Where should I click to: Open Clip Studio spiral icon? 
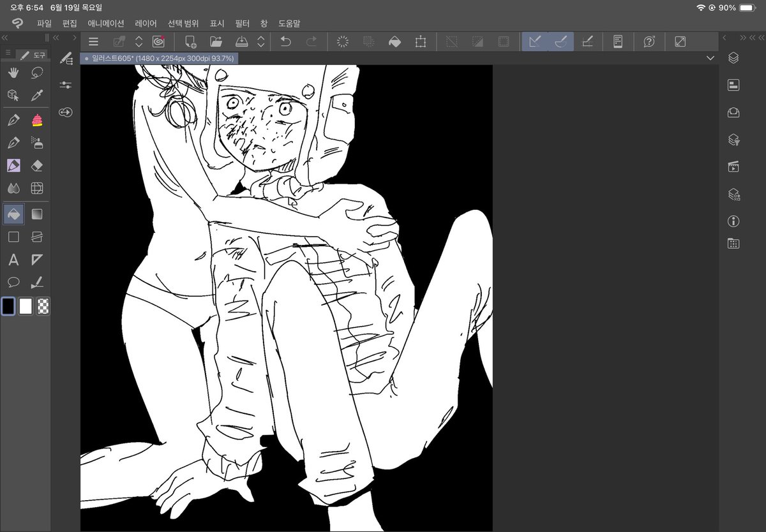pos(158,42)
